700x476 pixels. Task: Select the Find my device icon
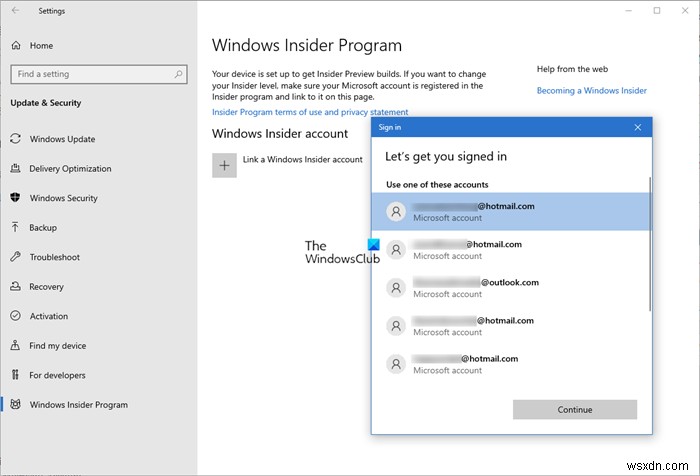coord(16,345)
